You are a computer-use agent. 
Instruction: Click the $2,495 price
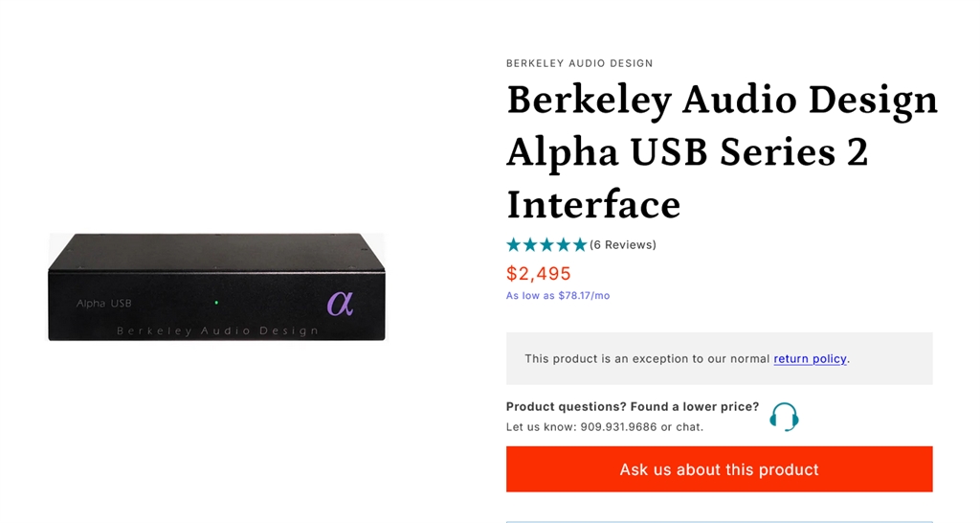tap(539, 273)
